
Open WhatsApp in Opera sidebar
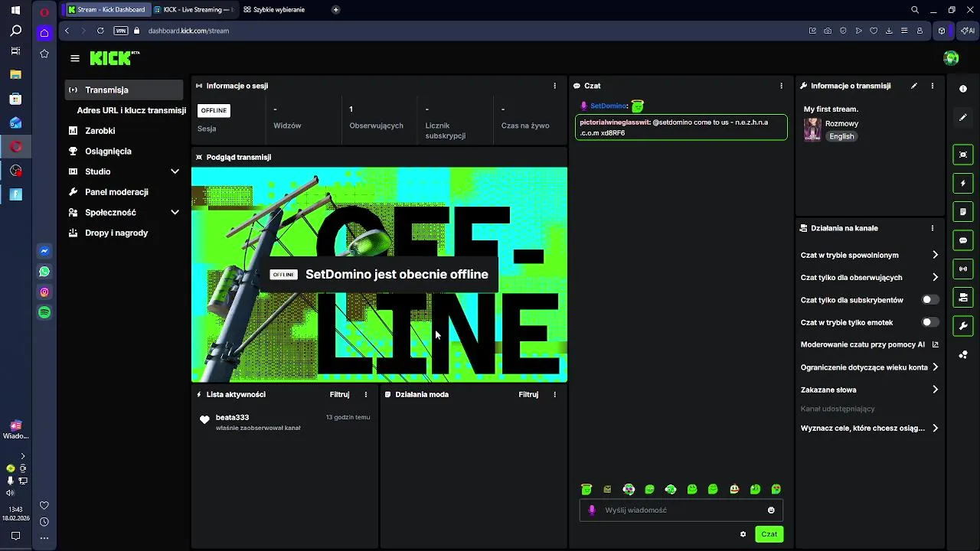[44, 272]
